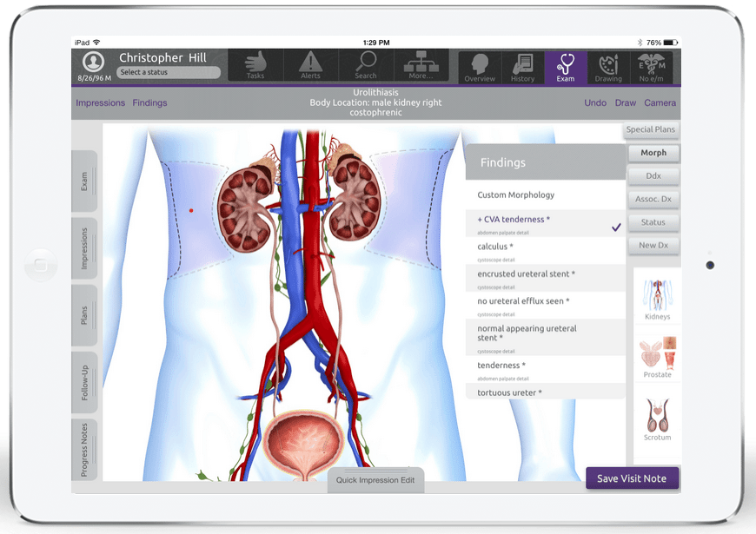The image size is (756, 534).
Task: Tap the Urolithiasis title text
Action: (375, 92)
